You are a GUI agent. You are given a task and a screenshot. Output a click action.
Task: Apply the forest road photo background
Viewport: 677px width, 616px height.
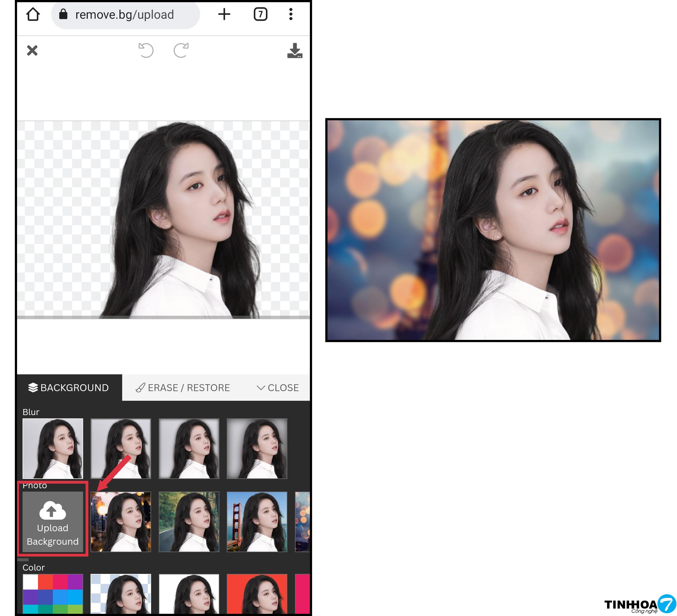pos(189,522)
